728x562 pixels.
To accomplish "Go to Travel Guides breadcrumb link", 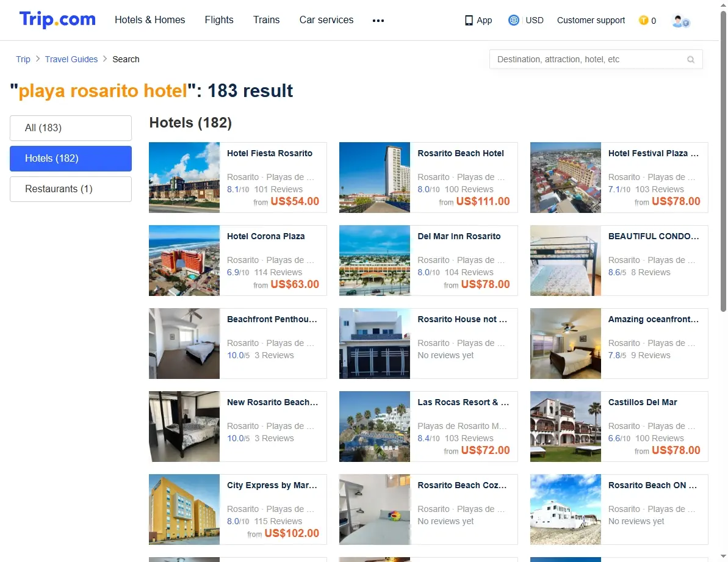I will (71, 59).
